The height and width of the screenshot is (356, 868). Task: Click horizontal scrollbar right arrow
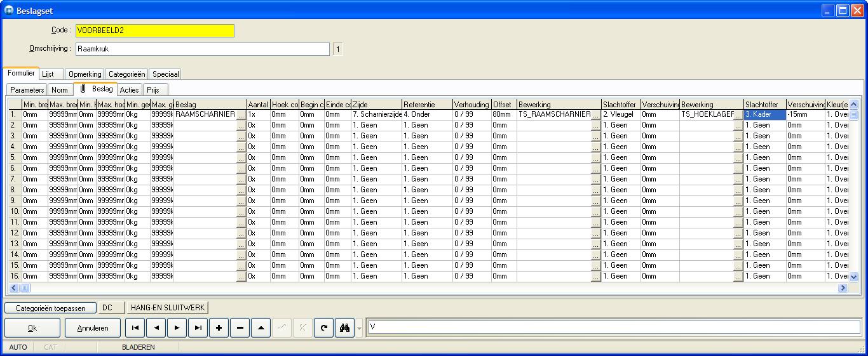(843, 288)
